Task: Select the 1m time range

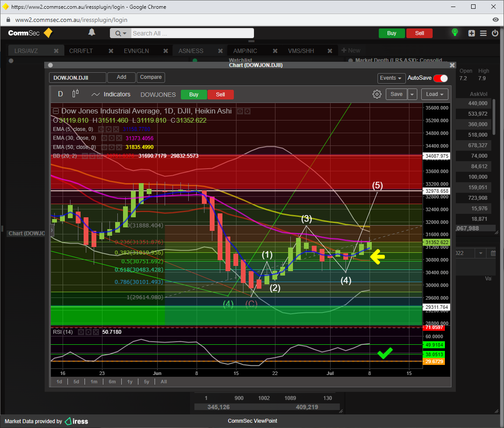Action: (x=94, y=382)
